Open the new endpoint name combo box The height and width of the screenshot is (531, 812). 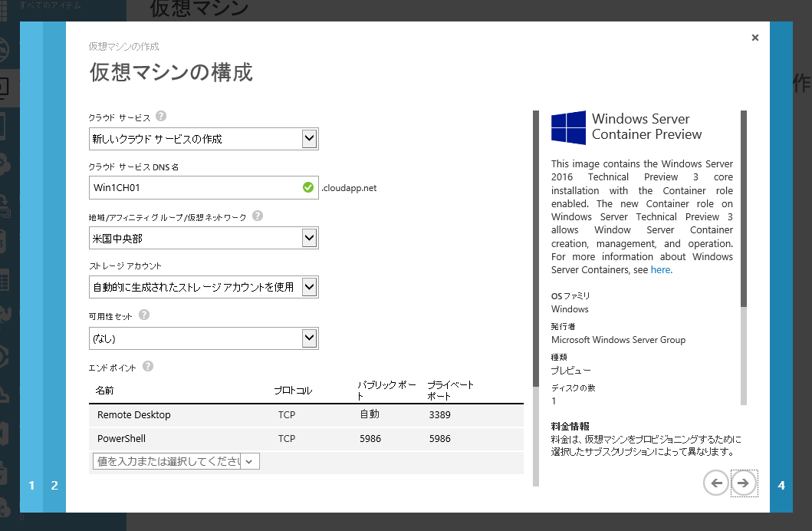coord(176,461)
